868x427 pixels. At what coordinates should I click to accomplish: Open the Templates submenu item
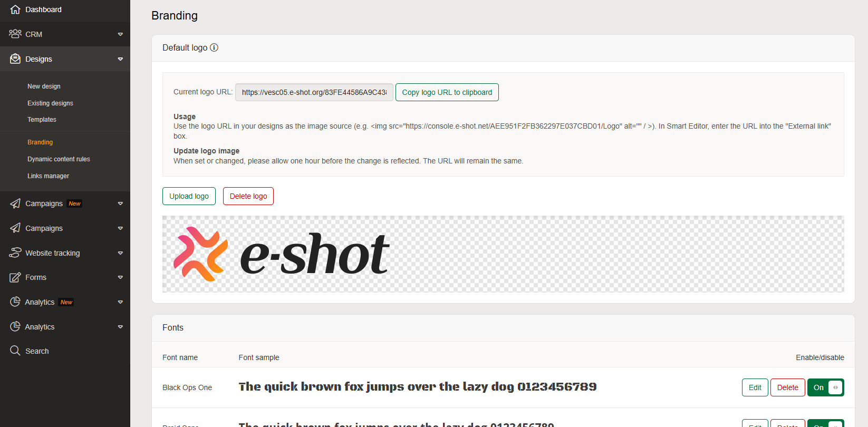(x=42, y=120)
